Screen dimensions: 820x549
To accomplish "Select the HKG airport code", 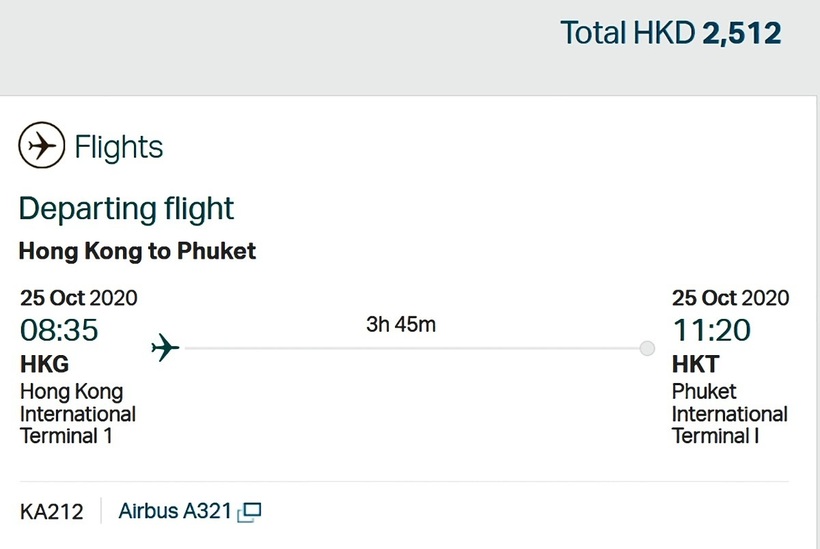I will tap(45, 364).
